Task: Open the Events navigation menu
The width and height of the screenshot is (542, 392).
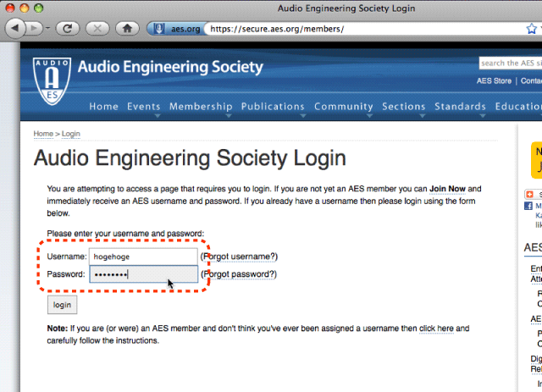Action: (x=144, y=107)
